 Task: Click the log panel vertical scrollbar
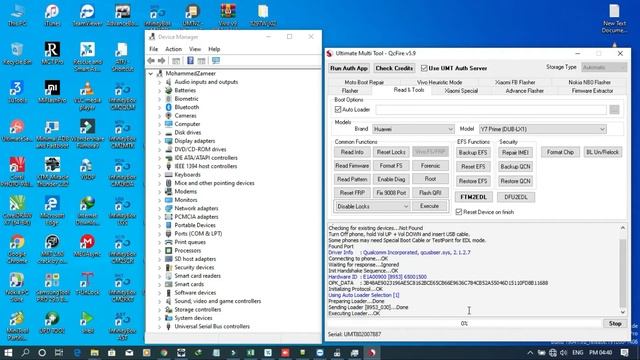click(x=622, y=270)
